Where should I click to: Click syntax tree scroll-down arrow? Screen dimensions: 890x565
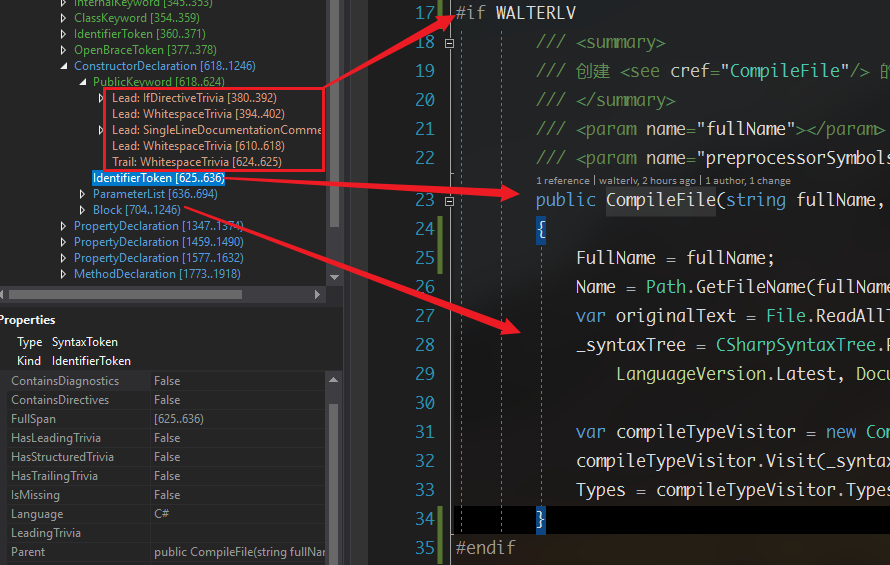coord(334,278)
